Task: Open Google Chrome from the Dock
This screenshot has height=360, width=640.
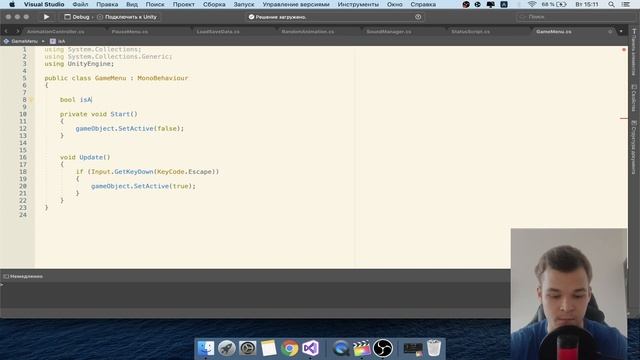Action: click(289, 349)
